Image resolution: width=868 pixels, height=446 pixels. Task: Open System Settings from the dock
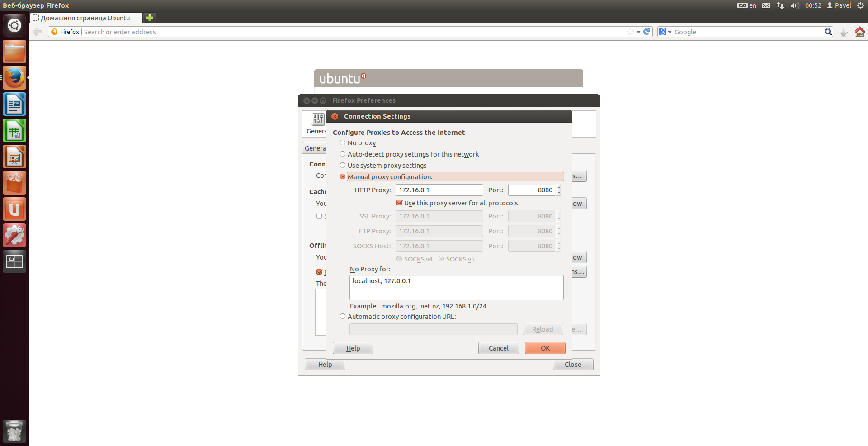[x=14, y=235]
